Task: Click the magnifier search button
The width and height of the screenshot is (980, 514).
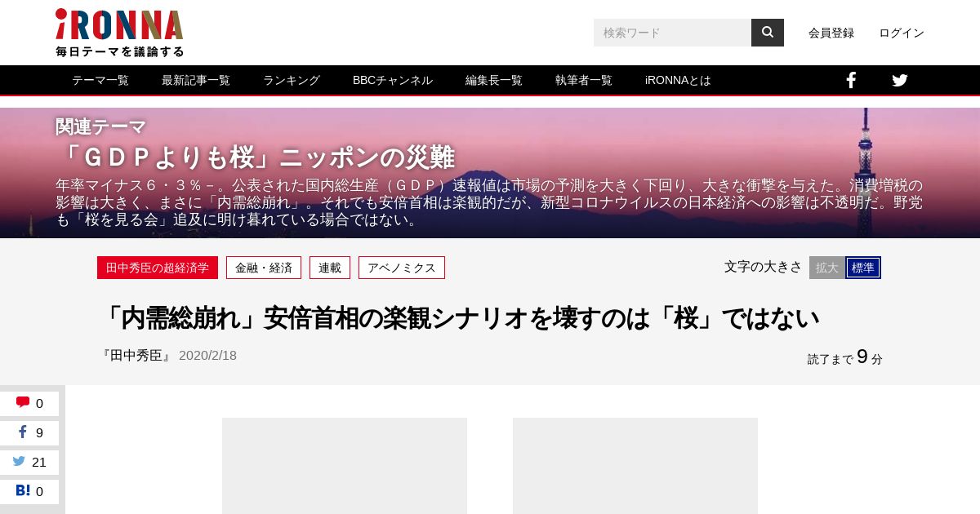Action: pyautogui.click(x=768, y=33)
